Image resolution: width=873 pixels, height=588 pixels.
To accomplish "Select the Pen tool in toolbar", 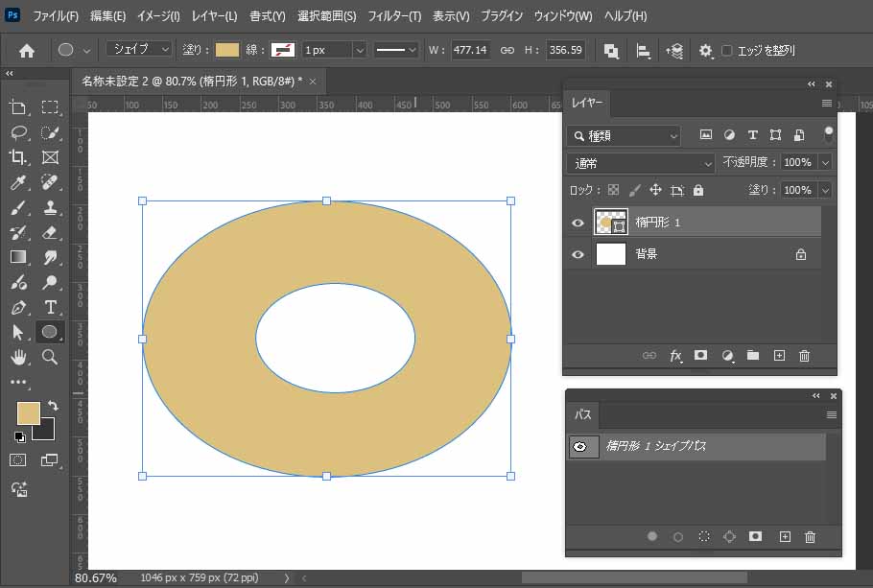I will click(17, 308).
